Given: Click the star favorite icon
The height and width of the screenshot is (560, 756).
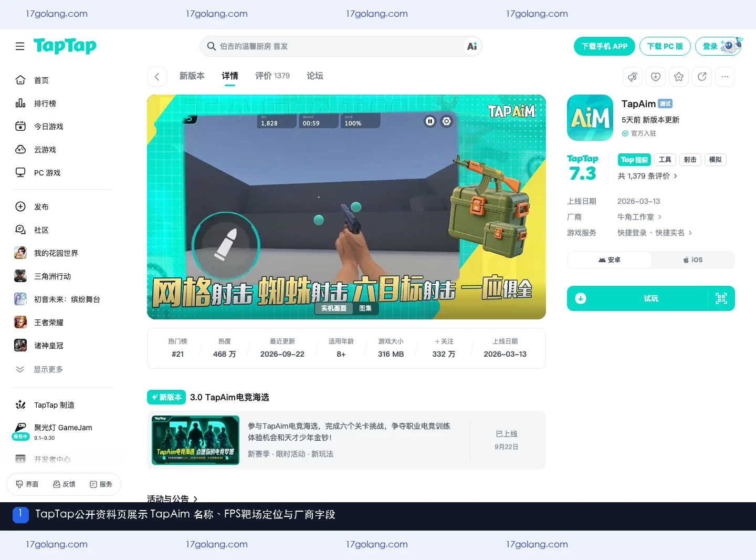Looking at the screenshot, I should coord(679,77).
